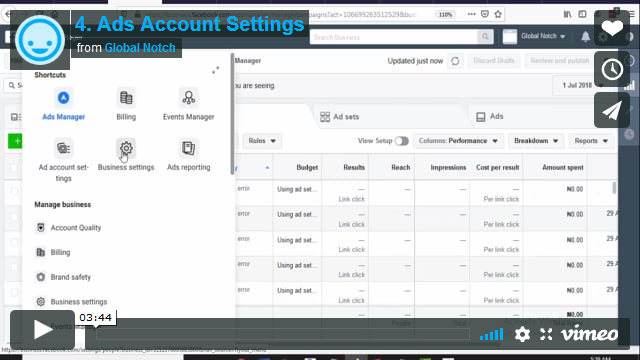Open Columns: Performance dropdown
The height and width of the screenshot is (360, 640).
point(458,141)
